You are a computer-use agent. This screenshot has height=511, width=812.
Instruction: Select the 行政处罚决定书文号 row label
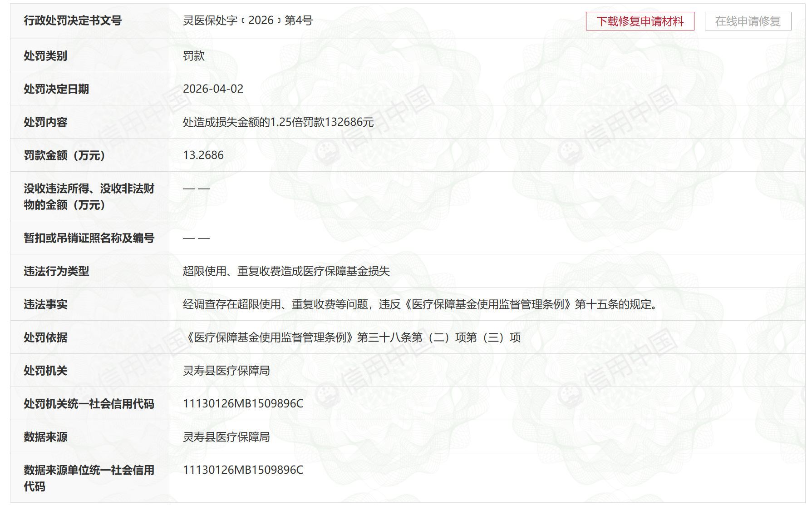73,20
